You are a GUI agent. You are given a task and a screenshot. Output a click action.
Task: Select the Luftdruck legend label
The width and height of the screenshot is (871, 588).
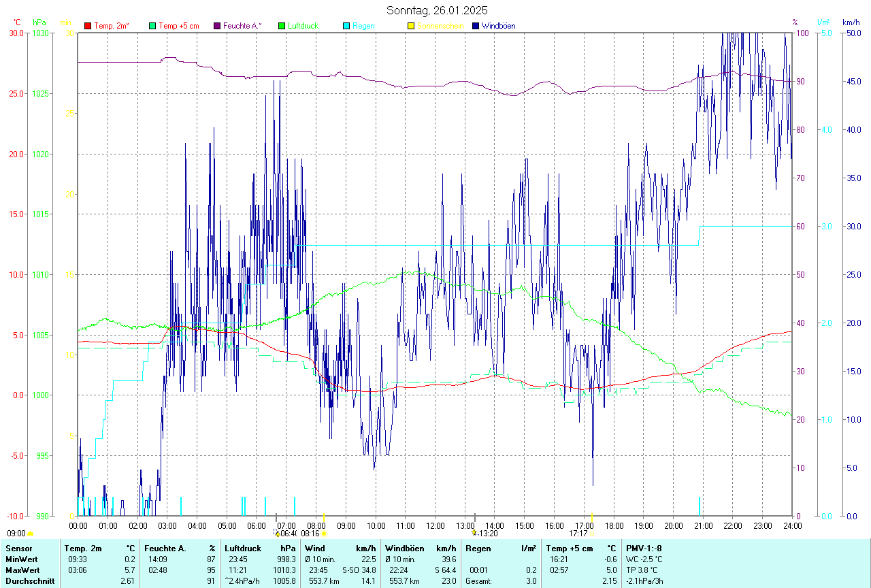(303, 26)
